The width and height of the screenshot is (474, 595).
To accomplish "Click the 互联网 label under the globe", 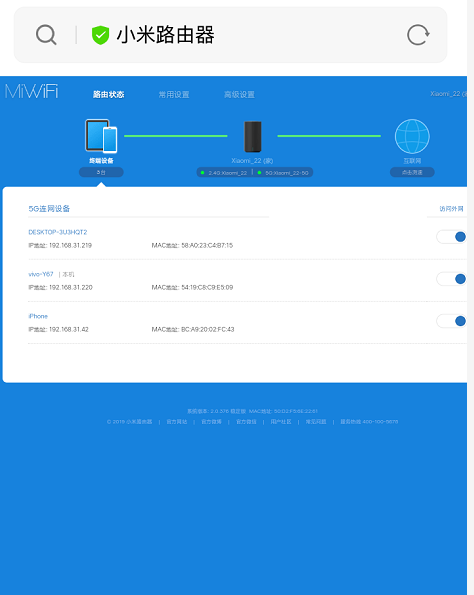I will coord(412,161).
